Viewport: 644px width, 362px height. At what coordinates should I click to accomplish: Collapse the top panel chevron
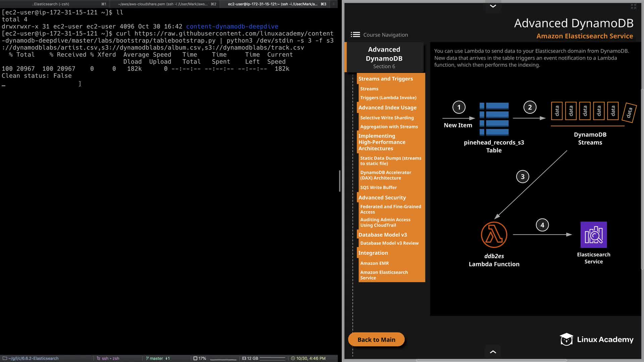493,6
